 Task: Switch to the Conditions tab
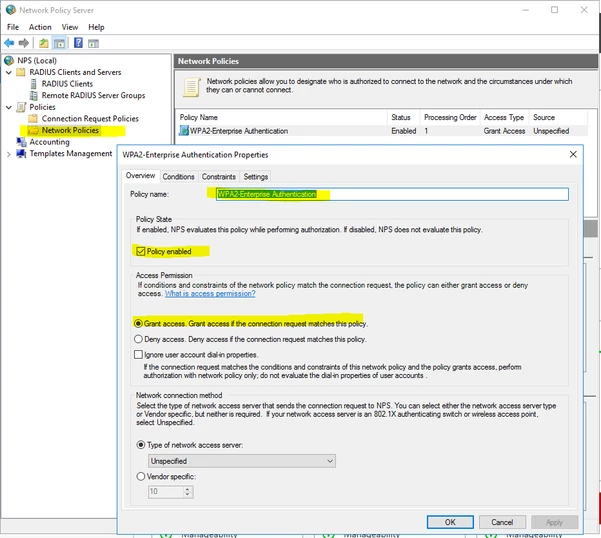(178, 177)
